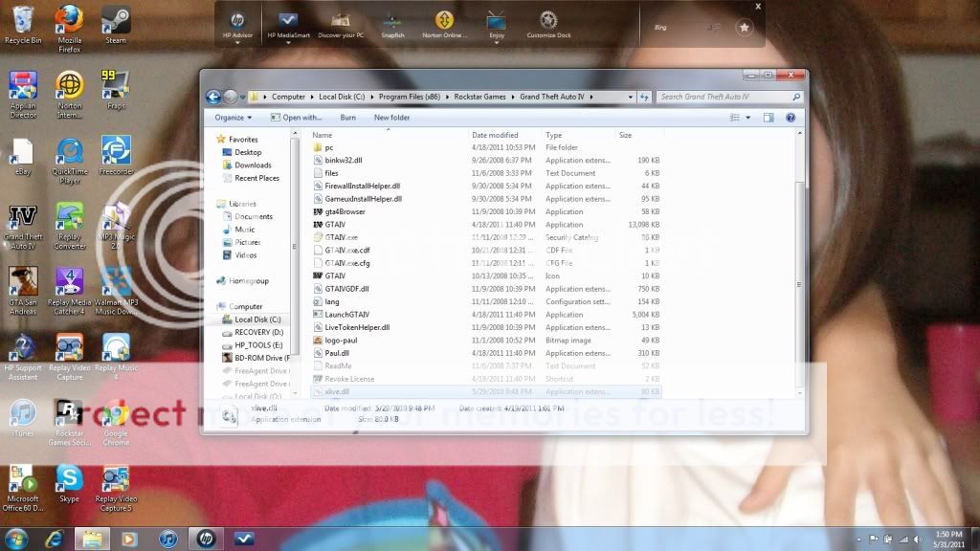This screenshot has height=551, width=980.
Task: Expand the recent pages dropdown beside the forward button
Action: coord(242,98)
